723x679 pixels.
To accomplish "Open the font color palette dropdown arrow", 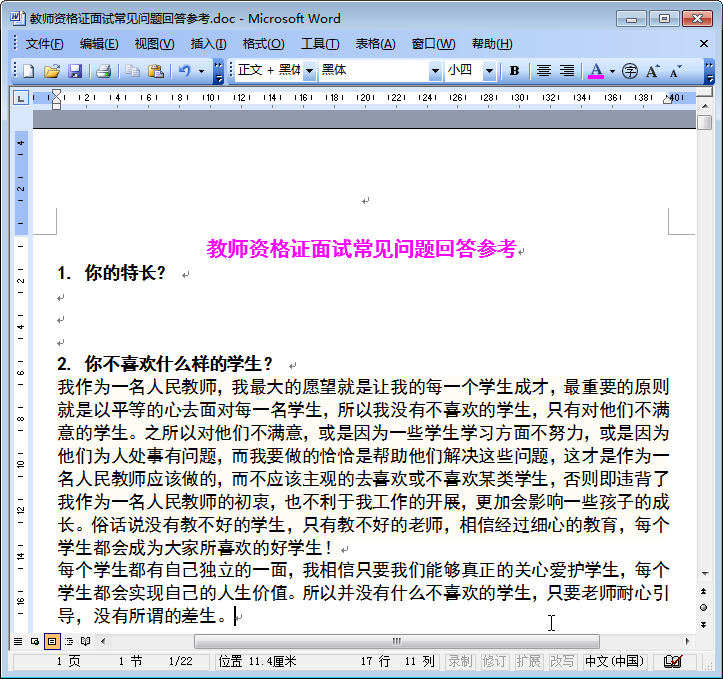I will tap(612, 71).
